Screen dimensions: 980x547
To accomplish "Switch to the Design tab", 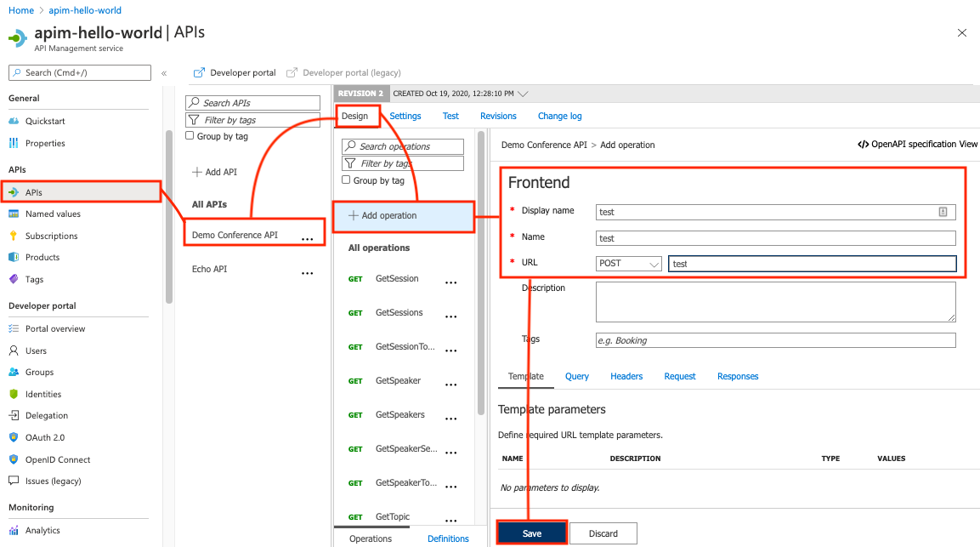I will click(355, 116).
